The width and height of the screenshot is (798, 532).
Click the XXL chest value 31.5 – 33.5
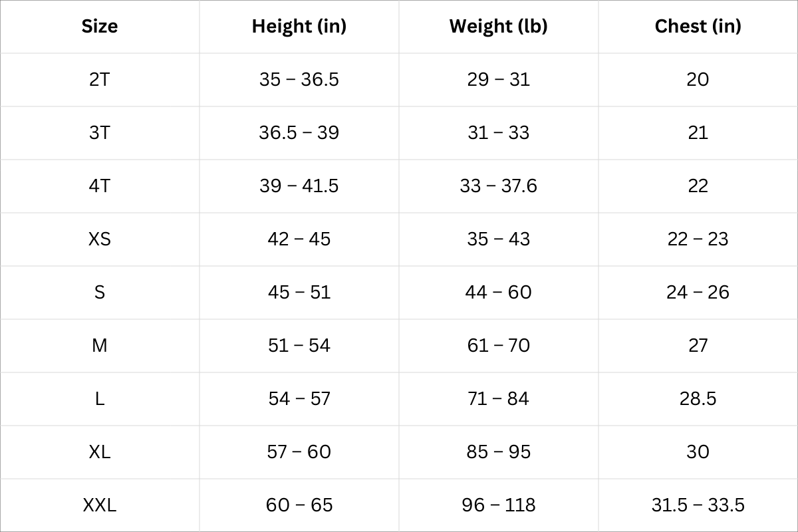698,505
